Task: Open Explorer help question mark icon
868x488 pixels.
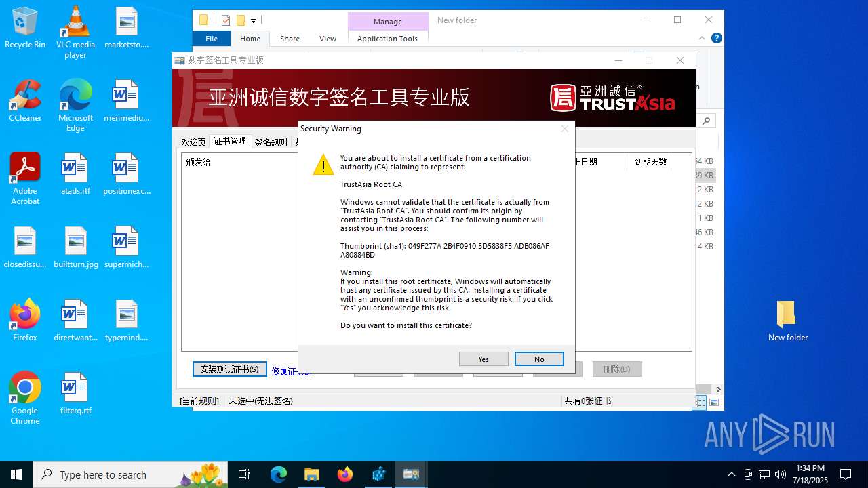Action: [x=716, y=38]
